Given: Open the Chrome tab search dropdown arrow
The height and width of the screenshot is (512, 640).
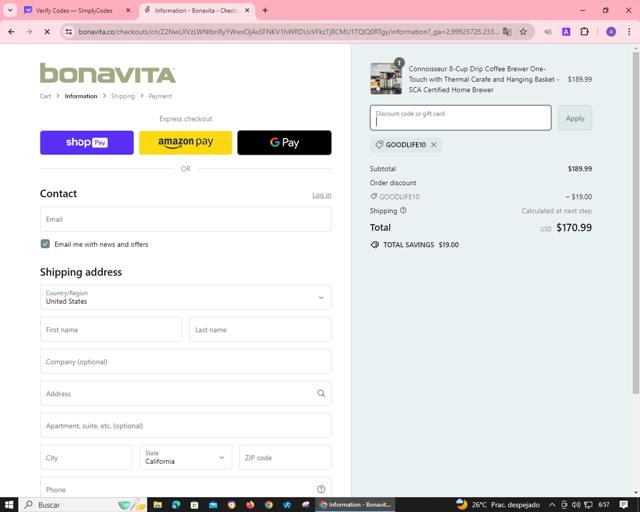Looking at the screenshot, I should point(10,10).
